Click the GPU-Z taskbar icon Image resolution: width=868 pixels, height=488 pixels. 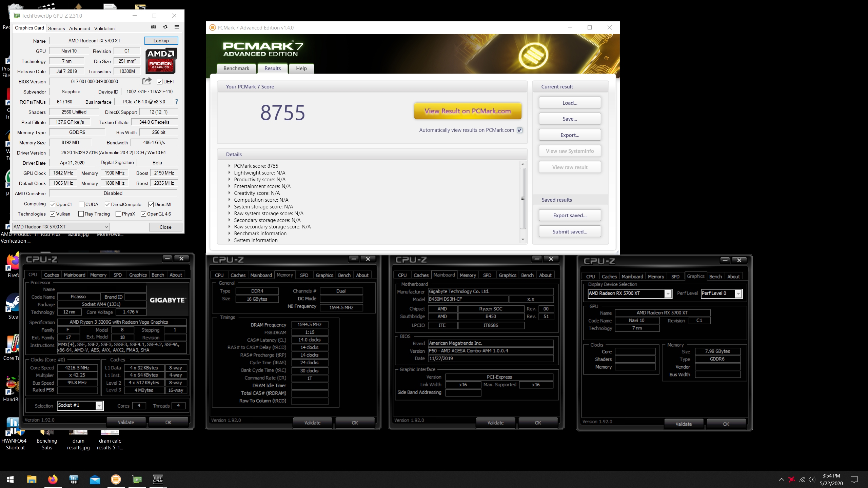pyautogui.click(x=137, y=480)
